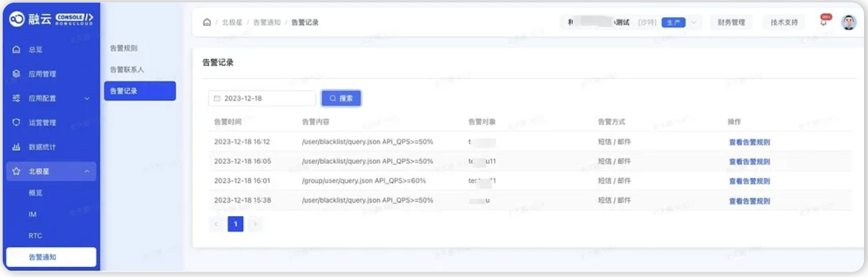The image size is (868, 277).
Task: Open 财务管理 button
Action: (x=731, y=23)
